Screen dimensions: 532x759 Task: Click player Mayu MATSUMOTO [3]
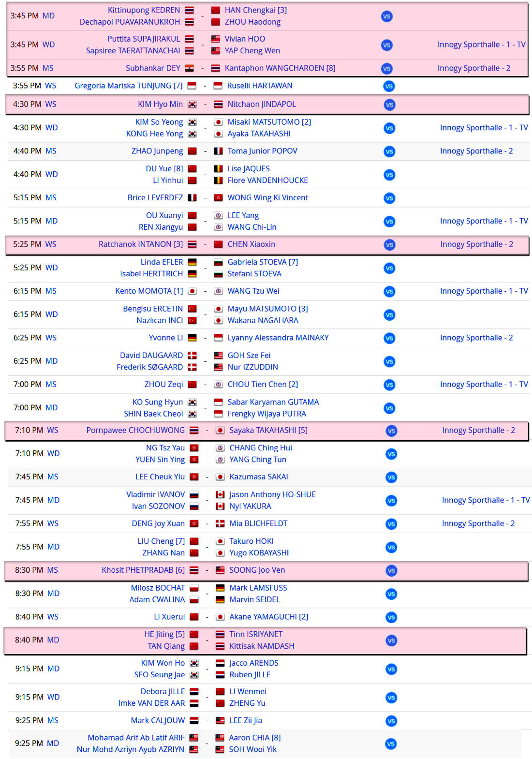click(x=268, y=309)
